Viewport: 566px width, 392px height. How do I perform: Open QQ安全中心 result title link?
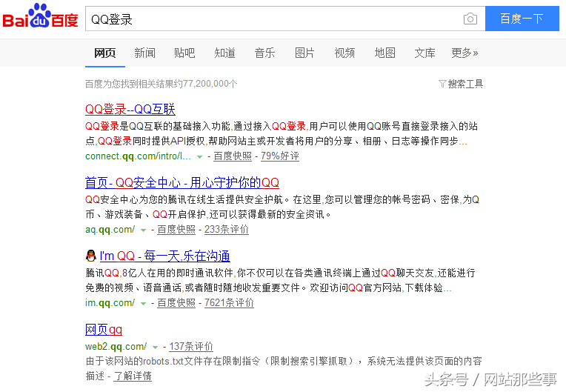pyautogui.click(x=182, y=182)
